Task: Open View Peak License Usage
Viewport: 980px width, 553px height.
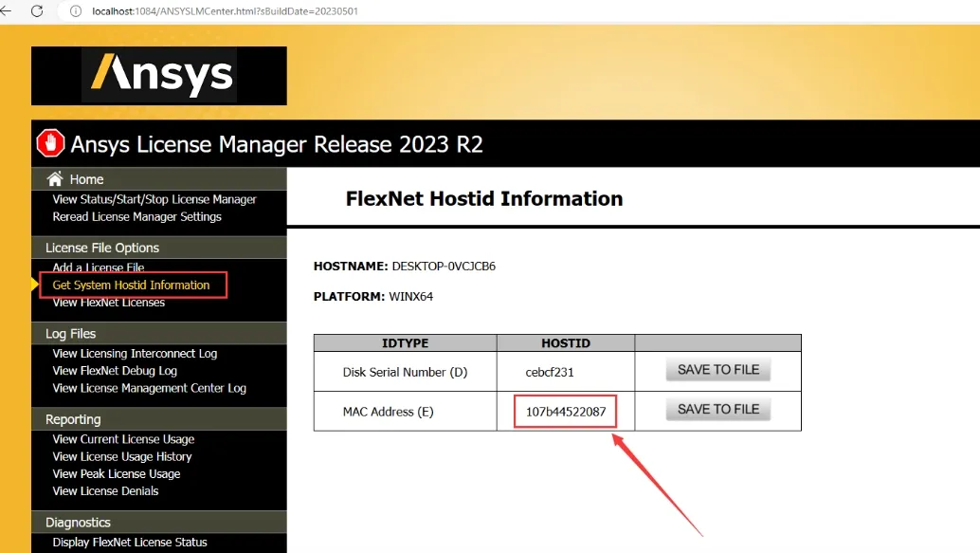Action: tap(117, 474)
